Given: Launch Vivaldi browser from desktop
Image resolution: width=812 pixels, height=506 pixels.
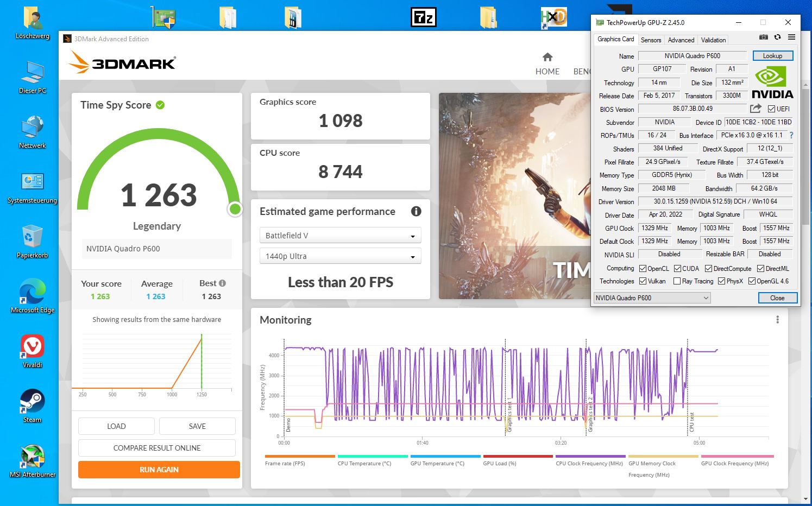Looking at the screenshot, I should (32, 351).
